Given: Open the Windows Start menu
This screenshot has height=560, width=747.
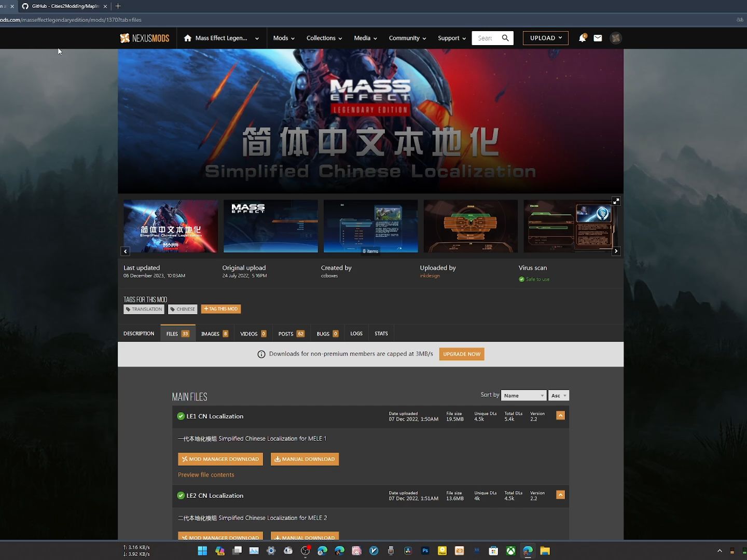Looking at the screenshot, I should point(202,551).
